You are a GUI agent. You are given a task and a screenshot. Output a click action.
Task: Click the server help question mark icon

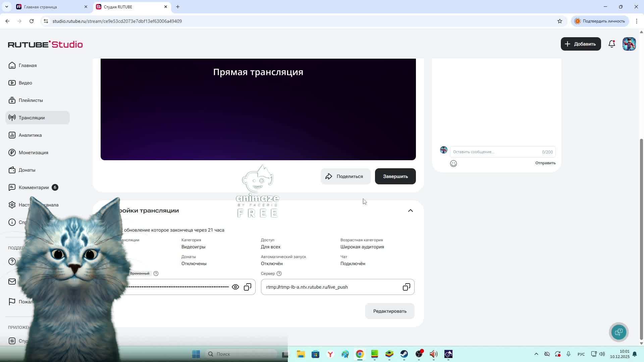click(279, 274)
